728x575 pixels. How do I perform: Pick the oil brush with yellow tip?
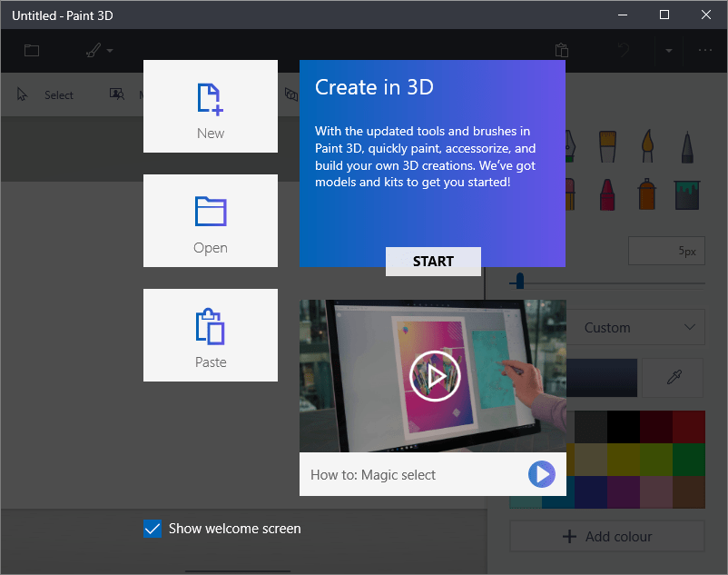[607, 146]
